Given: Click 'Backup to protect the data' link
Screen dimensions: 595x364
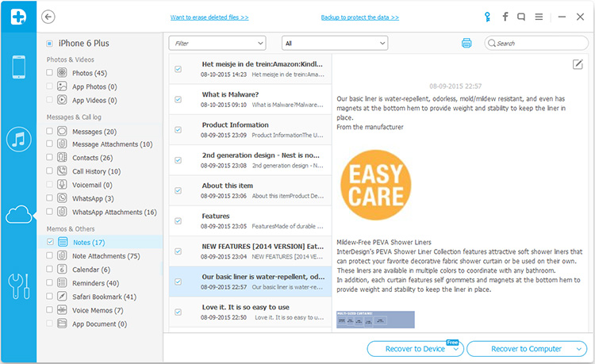Looking at the screenshot, I should pyautogui.click(x=359, y=17).
